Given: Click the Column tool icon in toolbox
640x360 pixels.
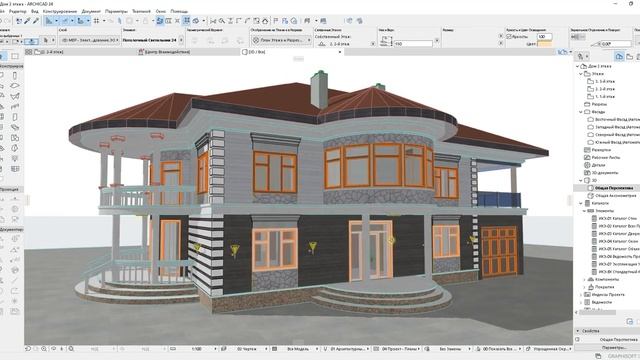Looking at the screenshot, I should 15,76.
